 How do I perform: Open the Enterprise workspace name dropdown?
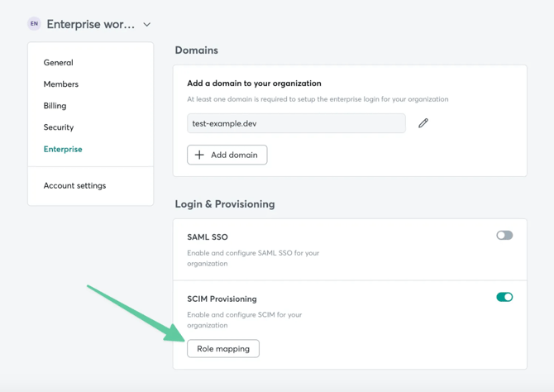90,25
